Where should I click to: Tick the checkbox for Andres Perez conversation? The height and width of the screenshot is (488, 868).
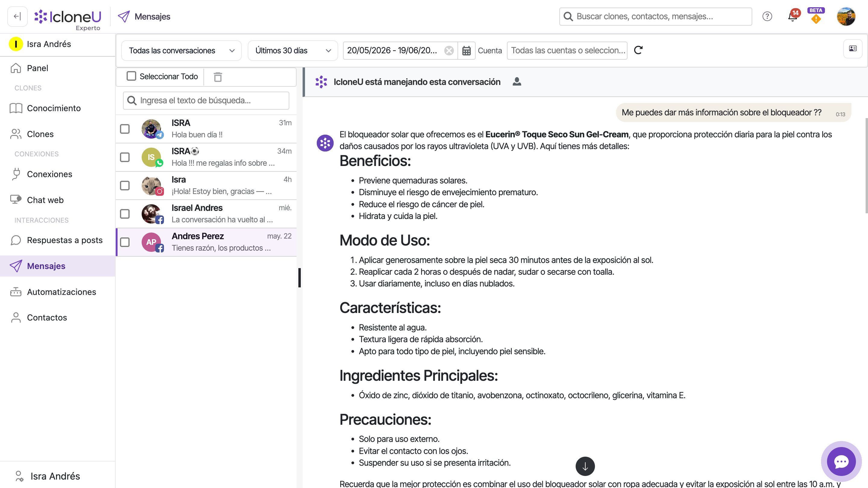pyautogui.click(x=125, y=242)
